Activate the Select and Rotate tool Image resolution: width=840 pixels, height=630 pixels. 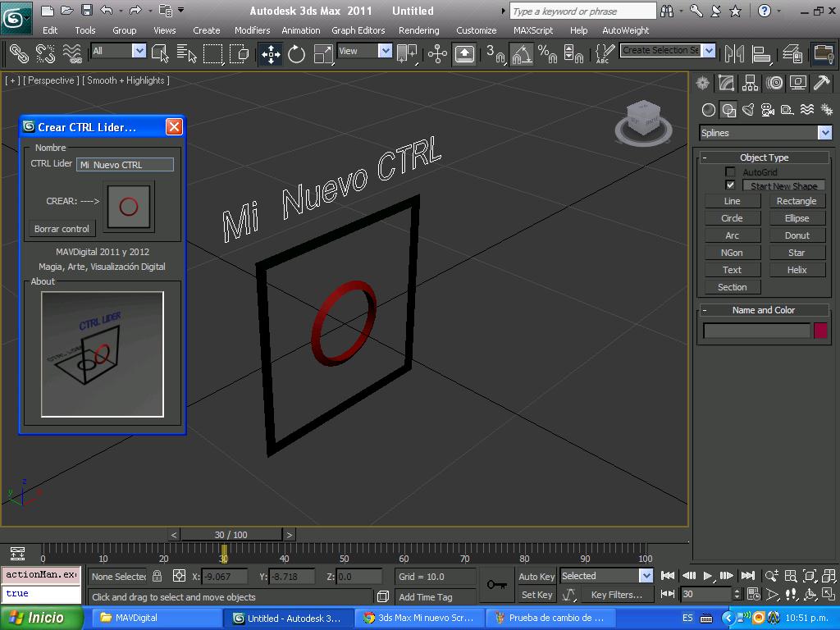tap(296, 53)
